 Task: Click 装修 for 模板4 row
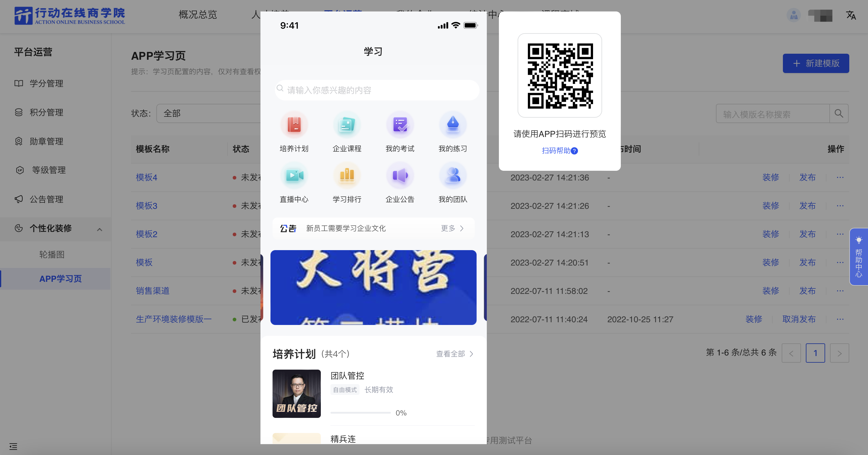click(771, 177)
